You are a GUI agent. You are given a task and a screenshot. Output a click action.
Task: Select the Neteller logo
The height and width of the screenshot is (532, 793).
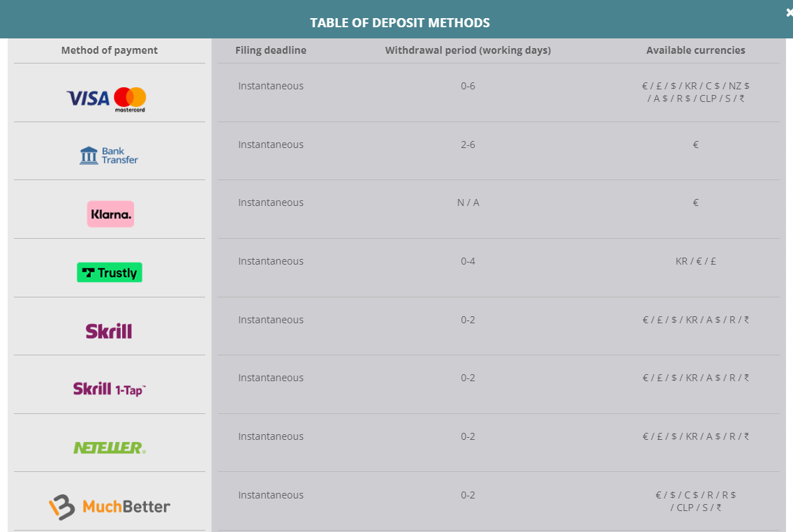coord(110,448)
